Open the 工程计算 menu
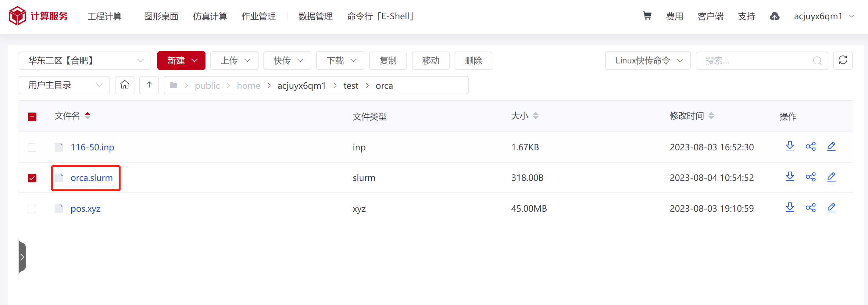 click(105, 16)
